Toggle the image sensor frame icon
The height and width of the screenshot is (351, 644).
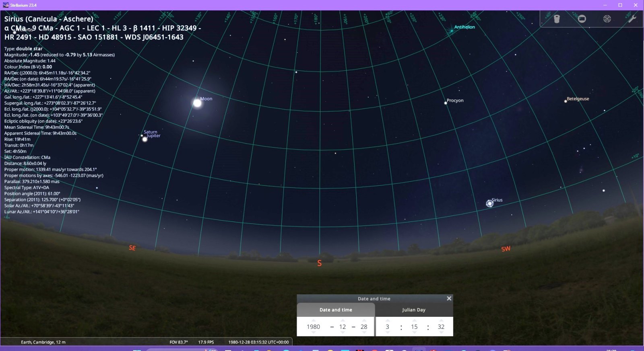(x=582, y=19)
